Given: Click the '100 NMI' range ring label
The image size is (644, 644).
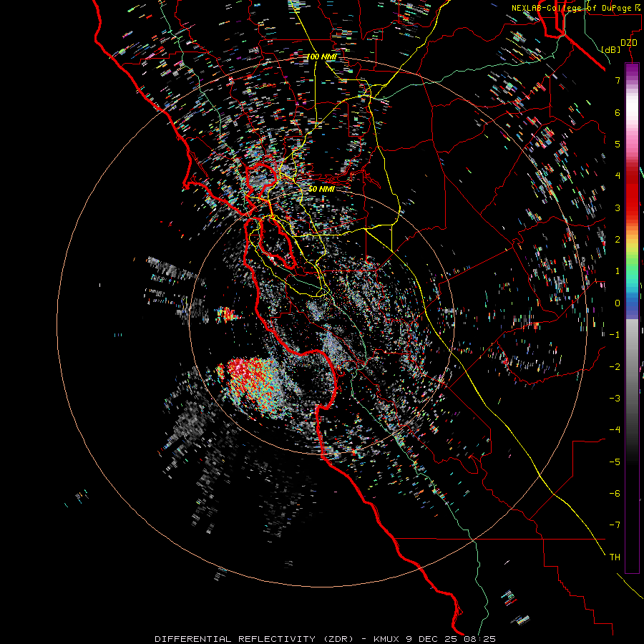Looking at the screenshot, I should coord(321,57).
